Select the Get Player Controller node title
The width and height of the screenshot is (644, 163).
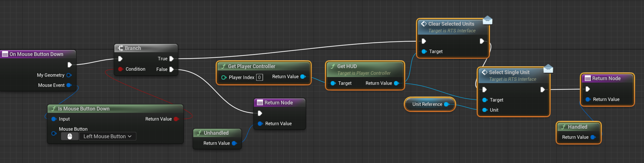point(251,66)
